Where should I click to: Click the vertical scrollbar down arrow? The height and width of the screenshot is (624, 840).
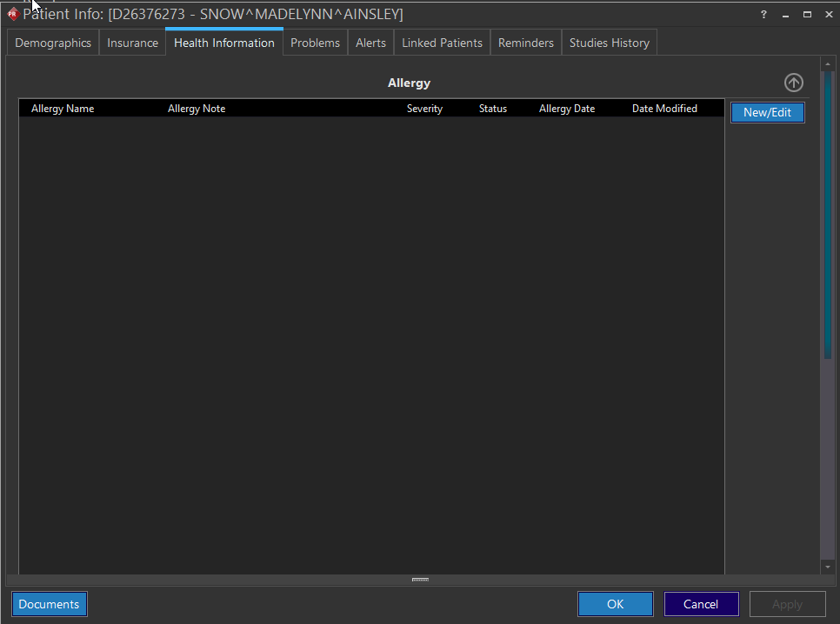[x=827, y=567]
